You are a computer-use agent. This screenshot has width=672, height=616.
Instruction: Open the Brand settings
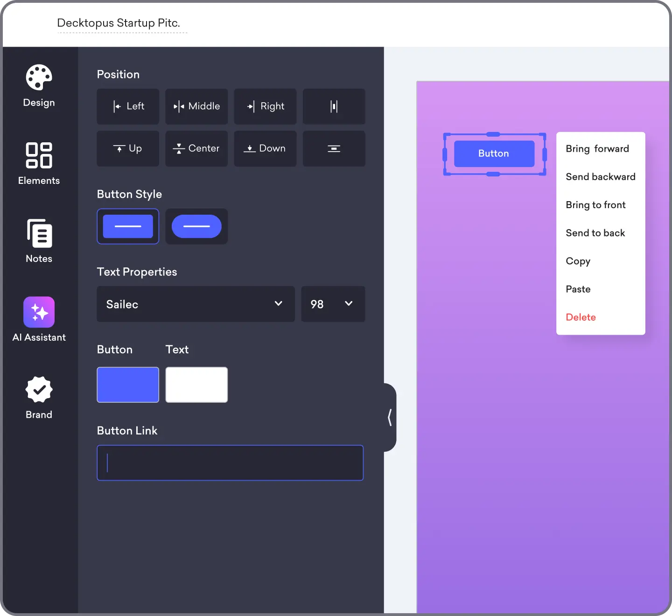pos(38,397)
